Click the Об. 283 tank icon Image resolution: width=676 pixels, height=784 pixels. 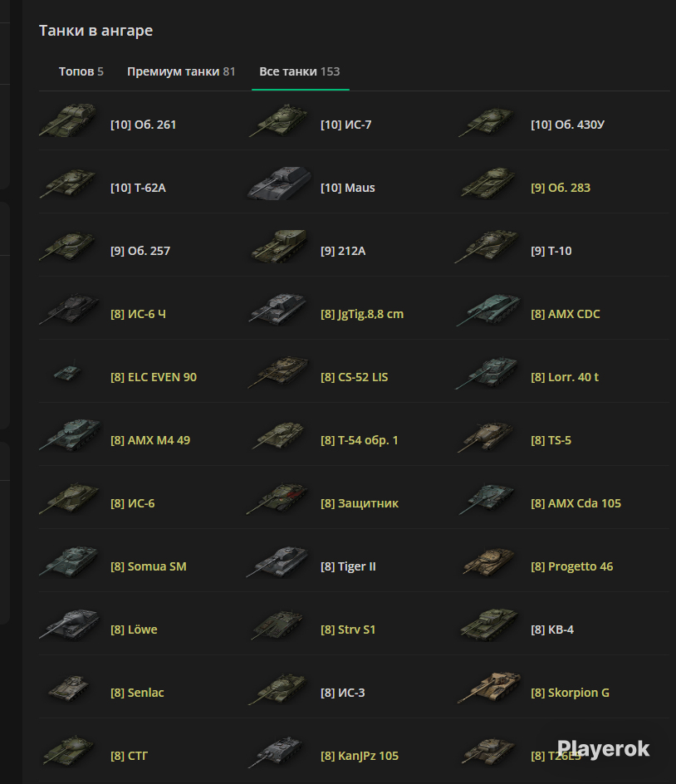(488, 183)
